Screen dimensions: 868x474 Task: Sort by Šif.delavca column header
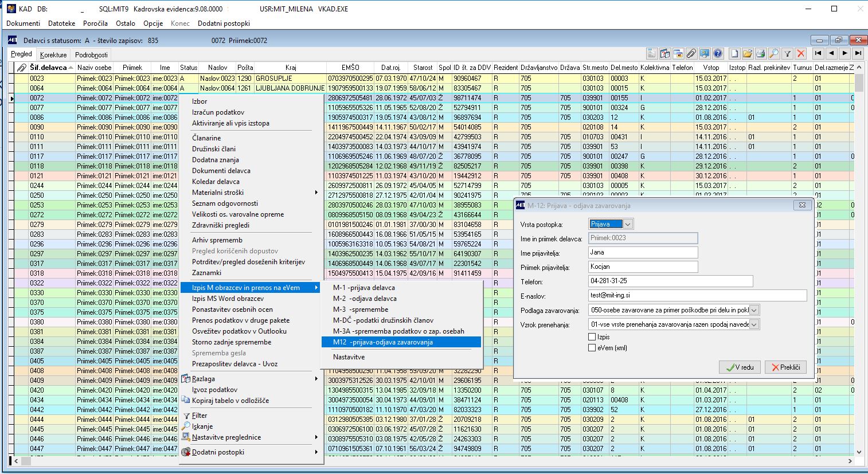tap(52, 68)
